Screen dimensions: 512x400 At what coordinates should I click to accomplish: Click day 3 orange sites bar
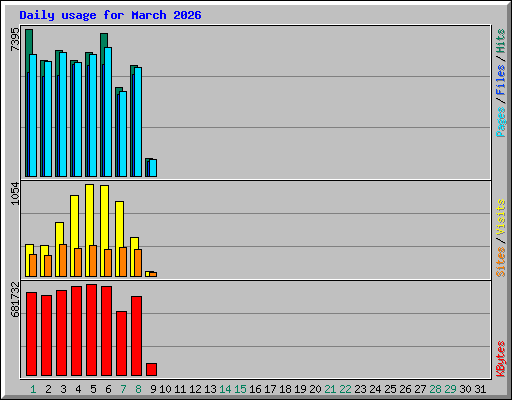tap(63, 260)
